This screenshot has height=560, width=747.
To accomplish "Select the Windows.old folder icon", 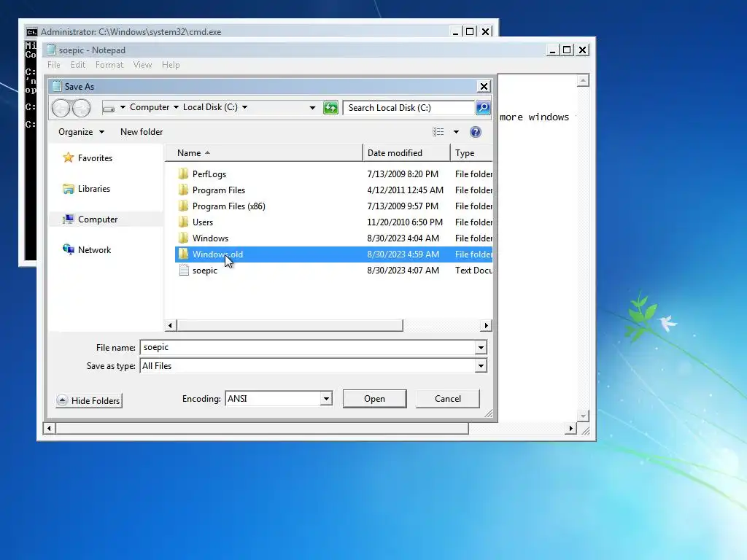I will coord(183,254).
